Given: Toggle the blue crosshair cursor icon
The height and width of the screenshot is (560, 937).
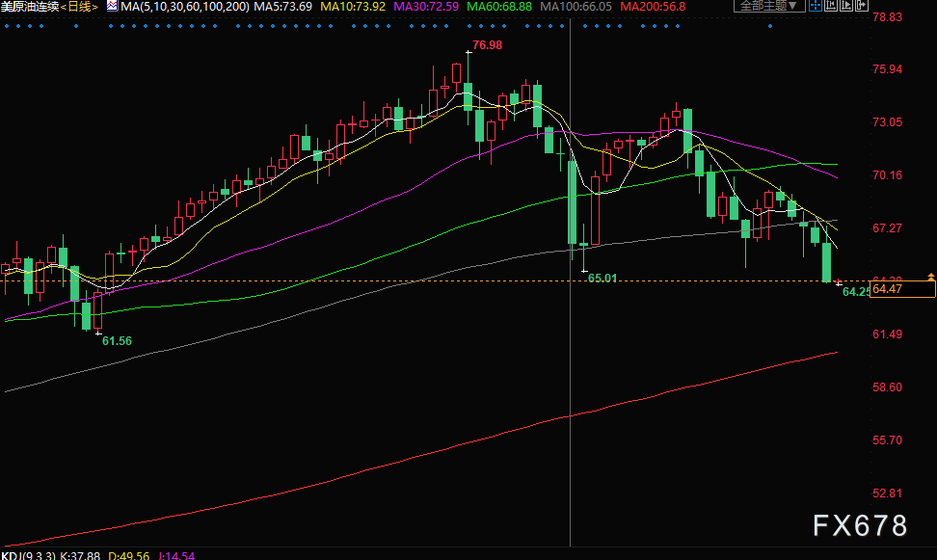Looking at the screenshot, I should (816, 6).
